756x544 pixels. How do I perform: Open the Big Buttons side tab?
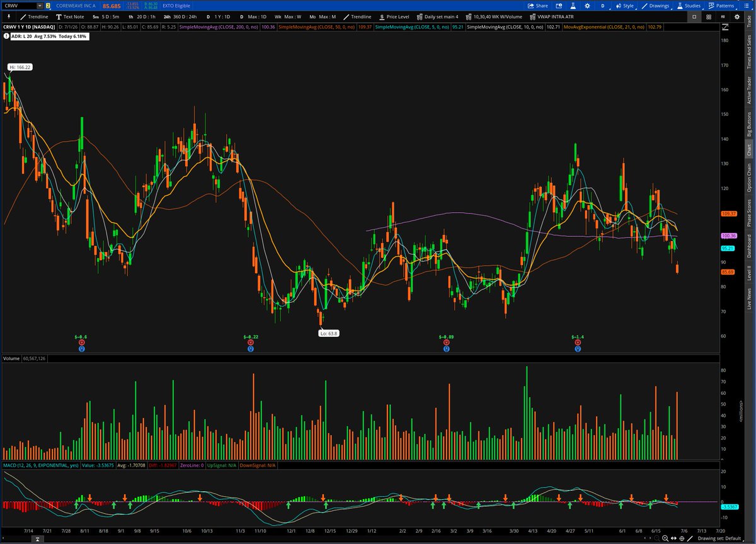pyautogui.click(x=750, y=125)
